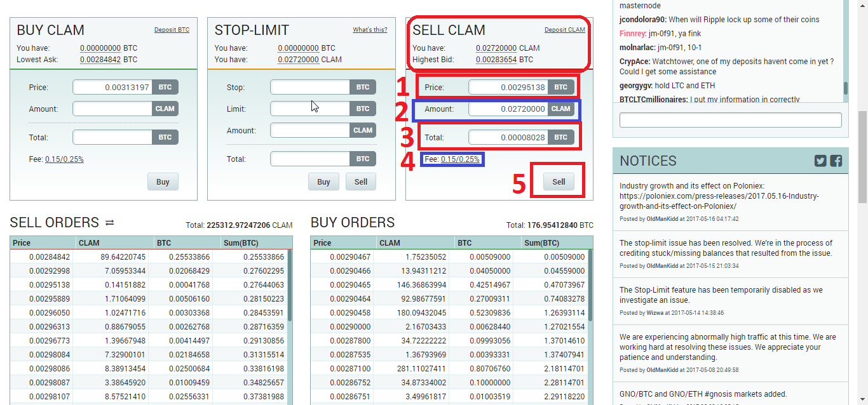The height and width of the screenshot is (405, 868).
Task: Click Buy button in Stop-Limit panel
Action: click(x=323, y=182)
